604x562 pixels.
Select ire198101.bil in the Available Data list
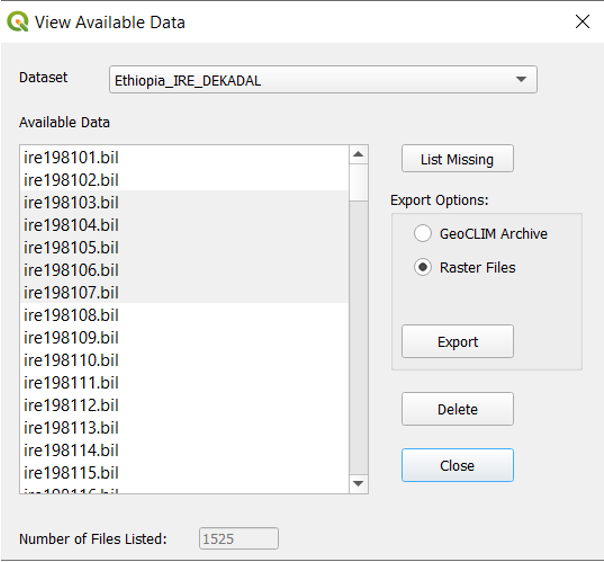pyautogui.click(x=72, y=158)
